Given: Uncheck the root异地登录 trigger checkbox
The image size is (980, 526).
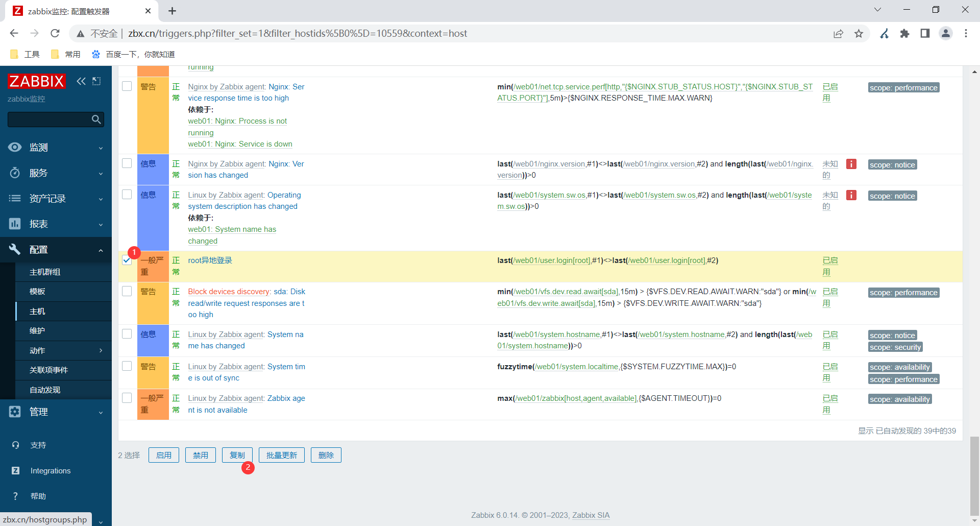Looking at the screenshot, I should pyautogui.click(x=127, y=260).
